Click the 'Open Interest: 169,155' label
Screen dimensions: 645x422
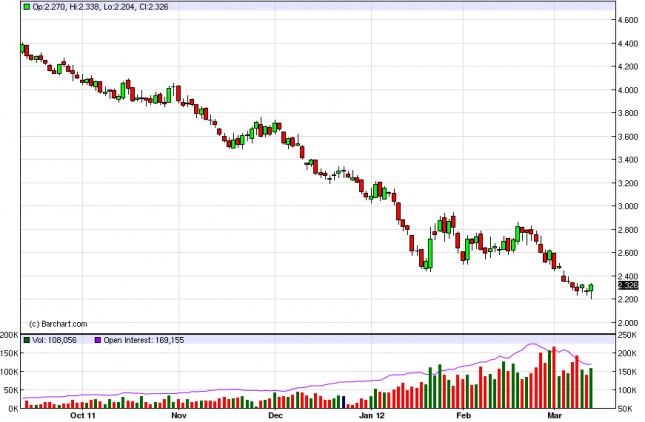pyautogui.click(x=144, y=340)
